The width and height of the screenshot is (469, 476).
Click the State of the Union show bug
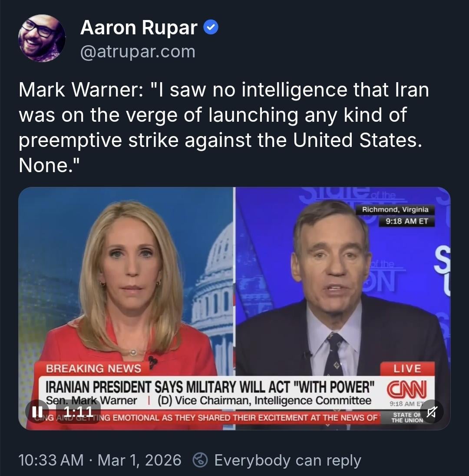[407, 417]
